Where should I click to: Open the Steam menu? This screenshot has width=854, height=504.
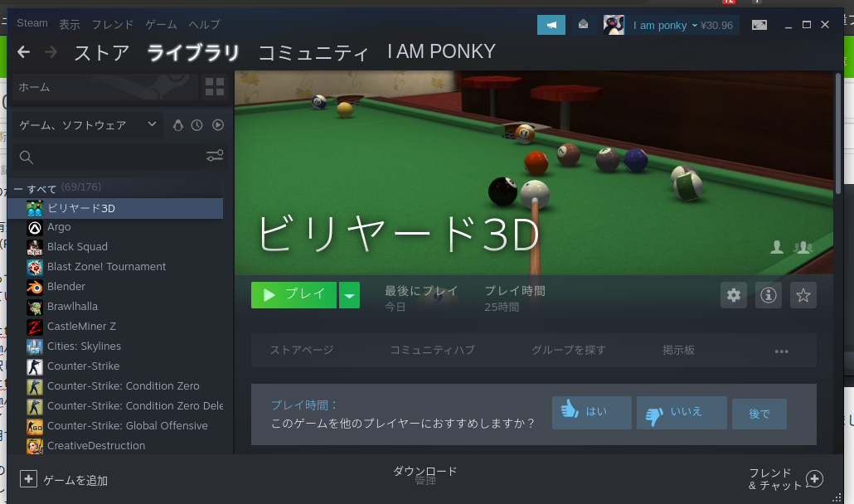click(x=32, y=23)
